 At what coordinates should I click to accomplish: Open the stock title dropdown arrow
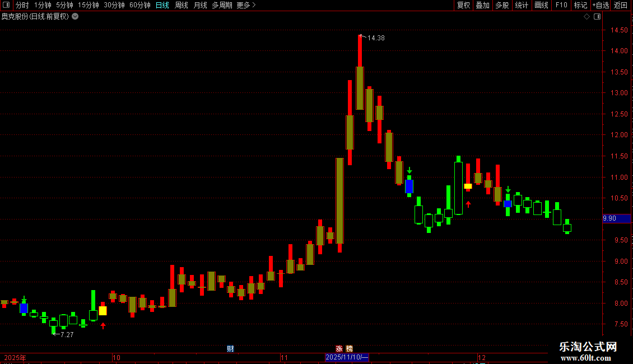pyautogui.click(x=75, y=17)
